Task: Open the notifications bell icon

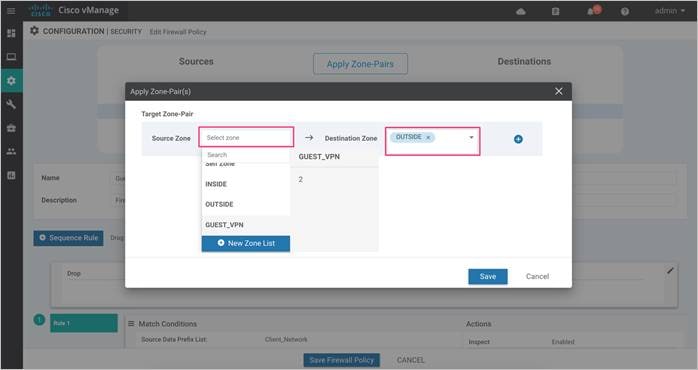Action: pyautogui.click(x=594, y=11)
